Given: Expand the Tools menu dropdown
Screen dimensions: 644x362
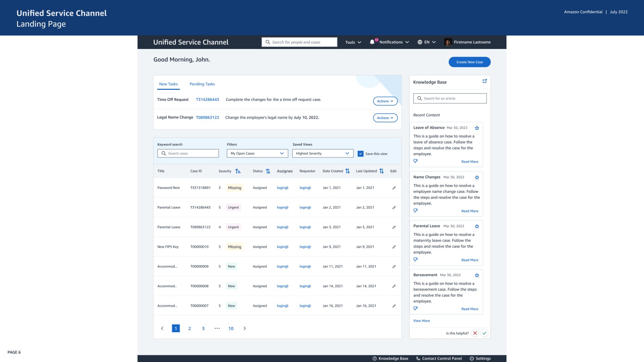Looking at the screenshot, I should 353,42.
